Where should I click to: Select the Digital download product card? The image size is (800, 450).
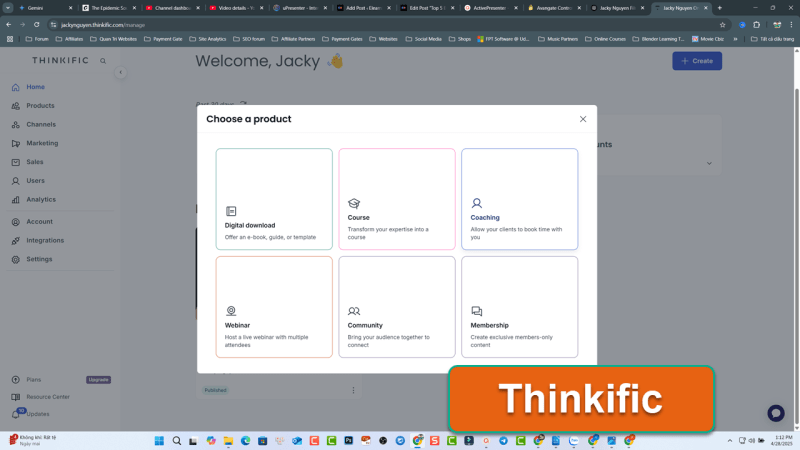pyautogui.click(x=274, y=199)
